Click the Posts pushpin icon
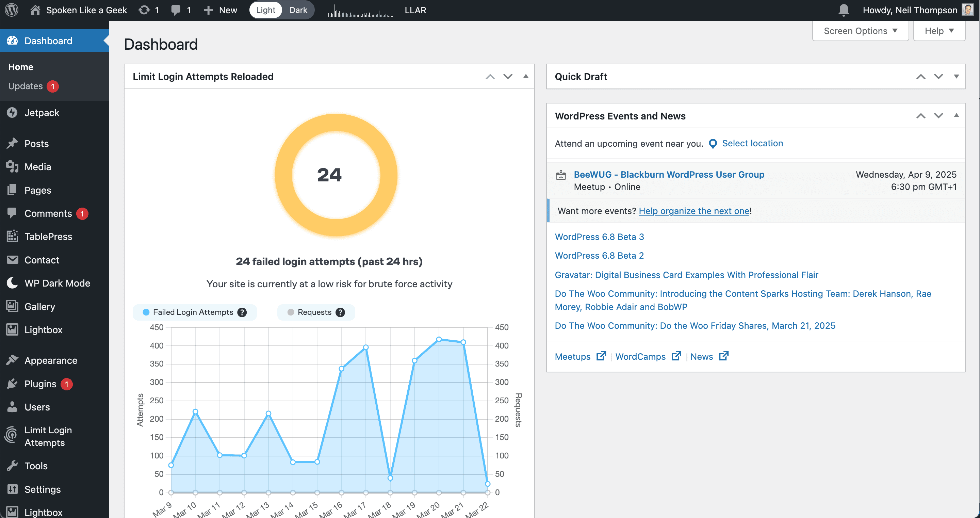980x518 pixels. (x=12, y=144)
